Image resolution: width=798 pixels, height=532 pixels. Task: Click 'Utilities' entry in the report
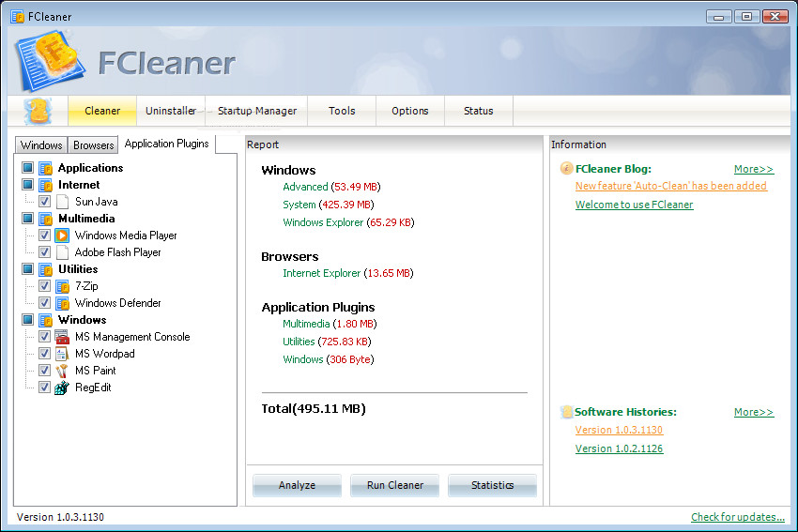(x=299, y=342)
